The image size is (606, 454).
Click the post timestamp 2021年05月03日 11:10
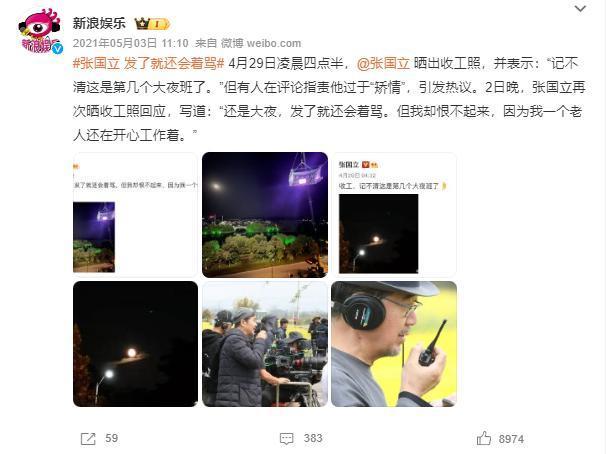[x=131, y=43]
